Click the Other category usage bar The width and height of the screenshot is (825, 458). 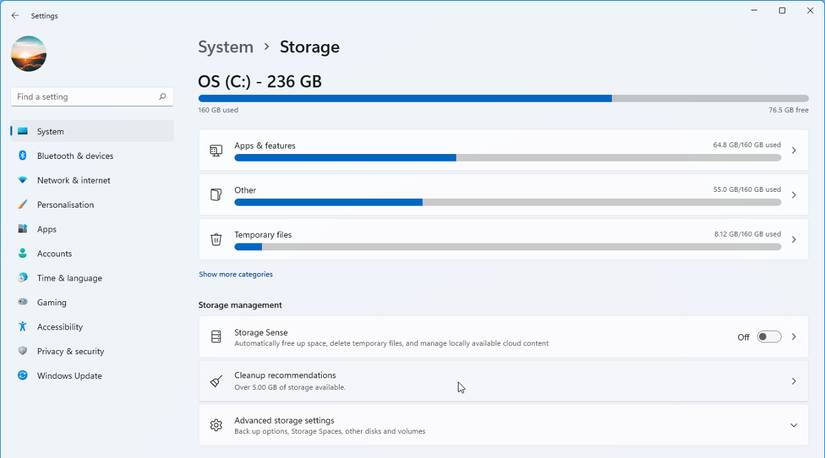pyautogui.click(x=508, y=203)
